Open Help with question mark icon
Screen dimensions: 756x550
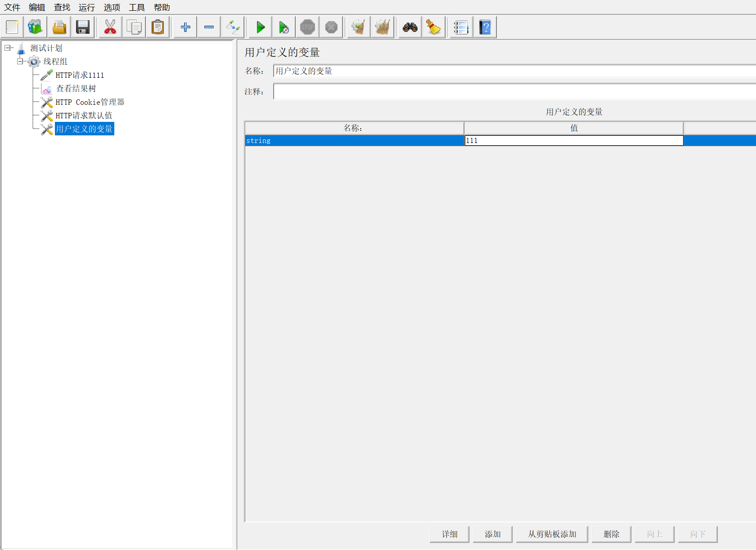click(485, 27)
